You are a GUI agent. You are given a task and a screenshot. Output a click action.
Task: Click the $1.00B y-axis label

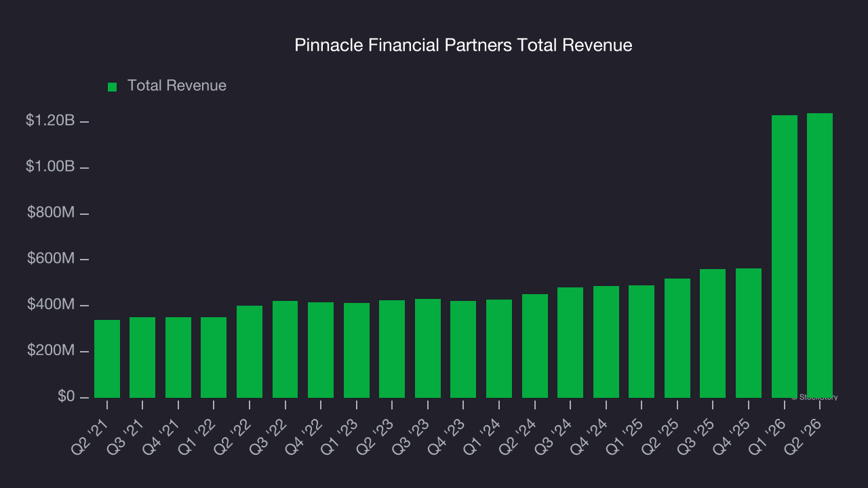click(50, 167)
